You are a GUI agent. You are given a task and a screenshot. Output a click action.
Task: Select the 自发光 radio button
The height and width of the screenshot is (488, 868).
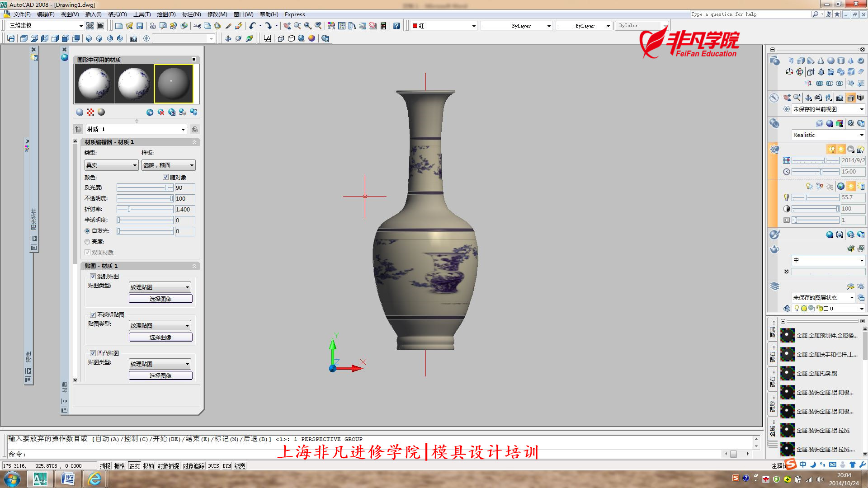[x=87, y=231]
